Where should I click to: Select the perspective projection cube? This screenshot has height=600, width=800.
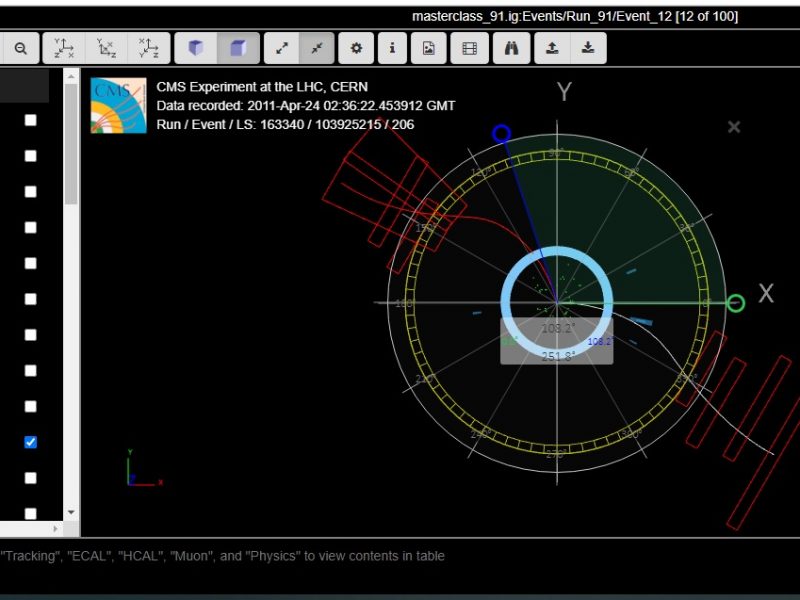[x=196, y=48]
